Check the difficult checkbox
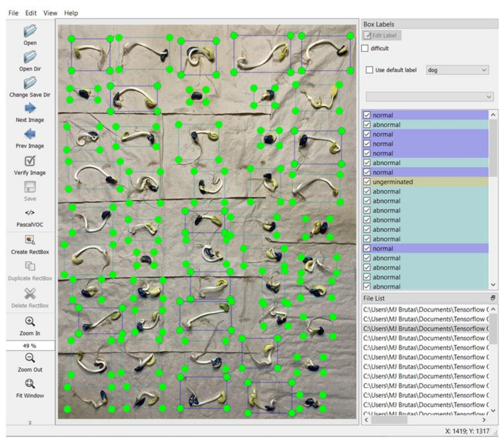The height and width of the screenshot is (444, 504). (x=365, y=48)
